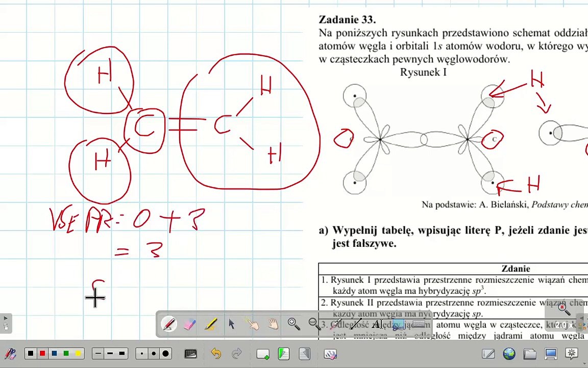Select the arrow selector tool

pos(231,324)
